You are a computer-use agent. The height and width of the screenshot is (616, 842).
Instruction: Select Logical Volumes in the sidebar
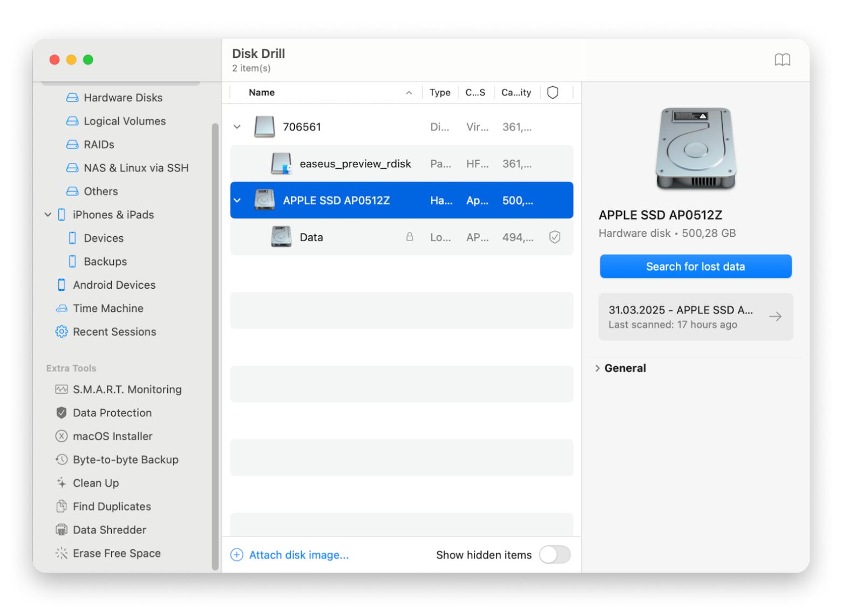(x=125, y=121)
